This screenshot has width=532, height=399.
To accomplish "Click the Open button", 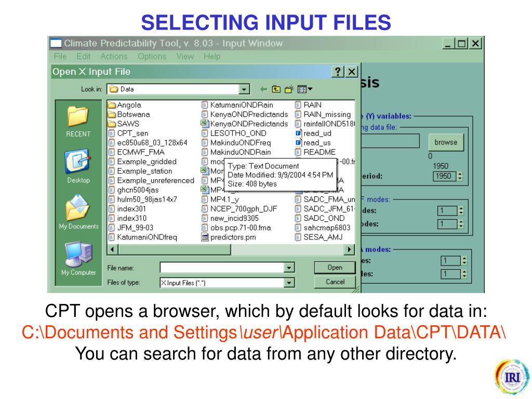I will [335, 268].
